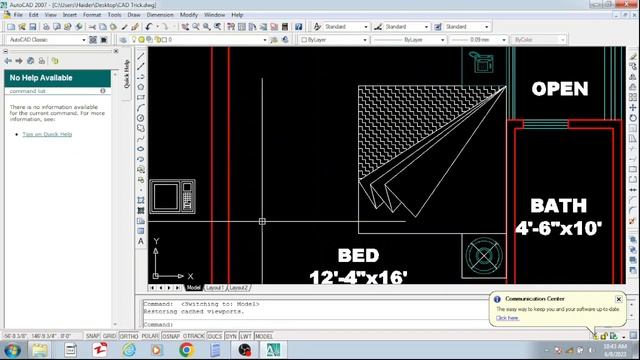Image resolution: width=640 pixels, height=360 pixels.
Task: Click the Plot printer icon
Action: 46,27
